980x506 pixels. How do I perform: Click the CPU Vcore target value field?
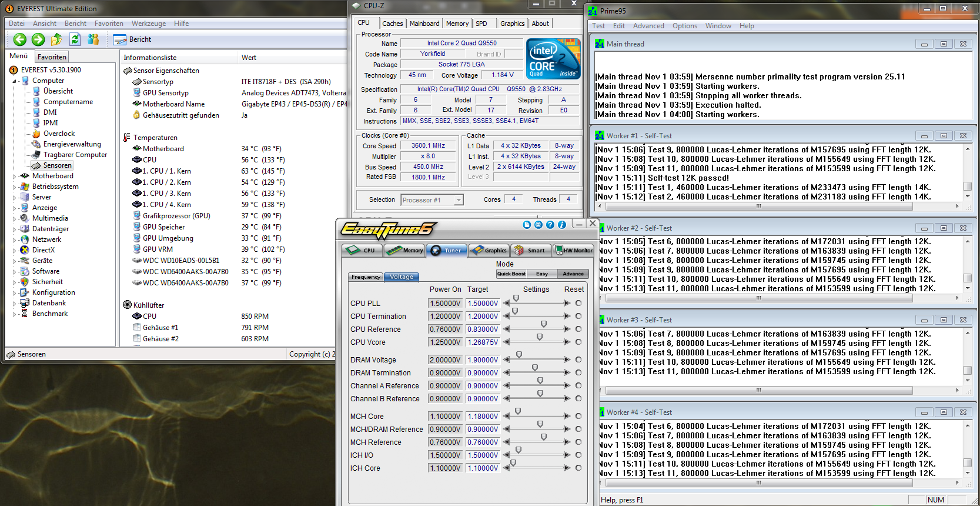click(x=483, y=342)
